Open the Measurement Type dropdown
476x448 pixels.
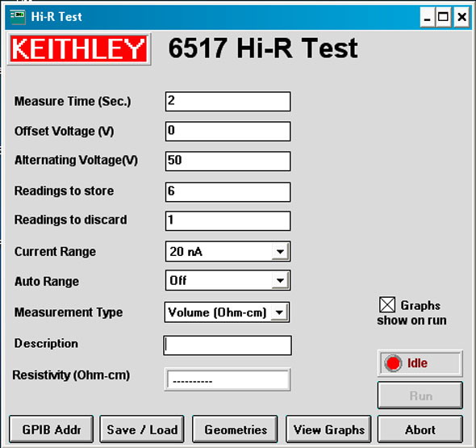279,312
